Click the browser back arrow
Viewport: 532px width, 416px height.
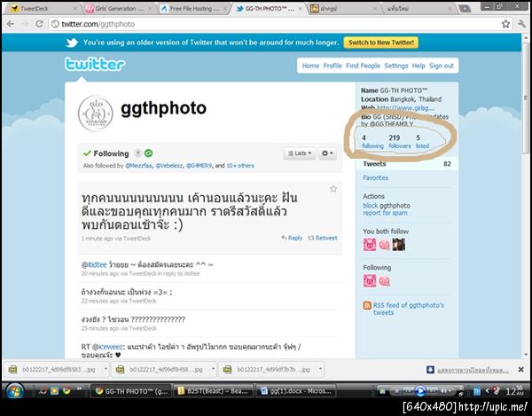coord(11,24)
